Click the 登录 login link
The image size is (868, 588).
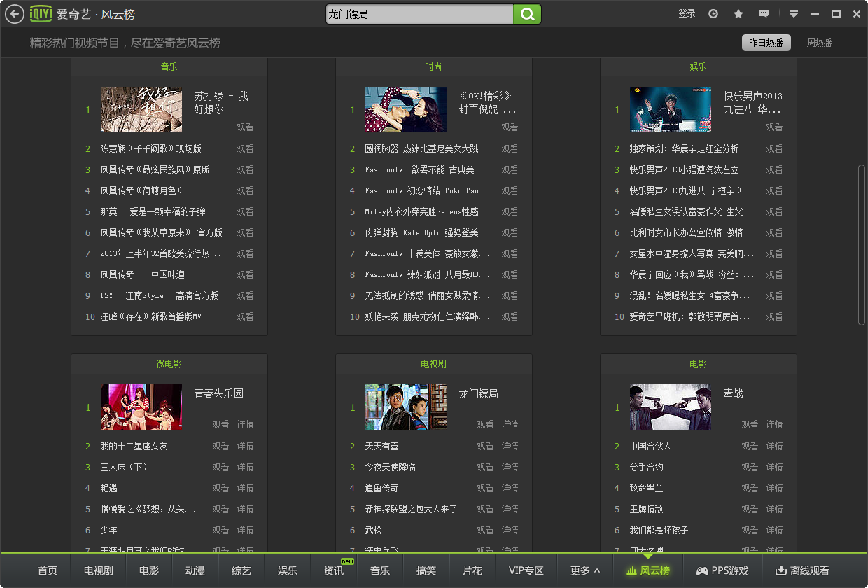click(687, 14)
